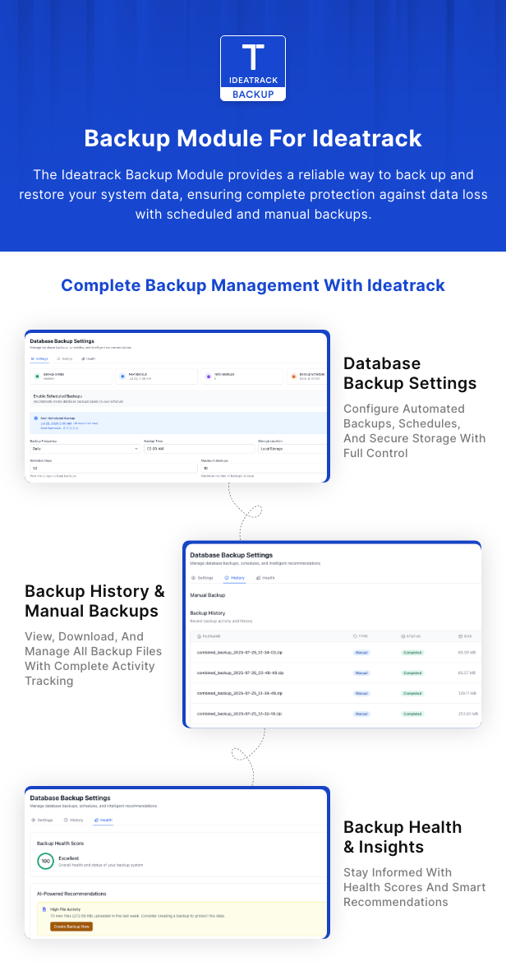Select Health tab in the history screenshot
The image size is (506, 980).
tap(264, 577)
